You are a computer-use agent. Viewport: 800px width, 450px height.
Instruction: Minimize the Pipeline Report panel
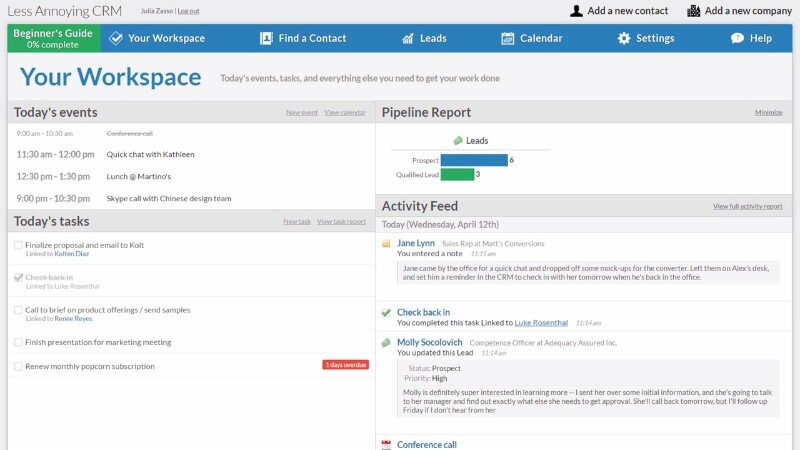[x=768, y=113]
